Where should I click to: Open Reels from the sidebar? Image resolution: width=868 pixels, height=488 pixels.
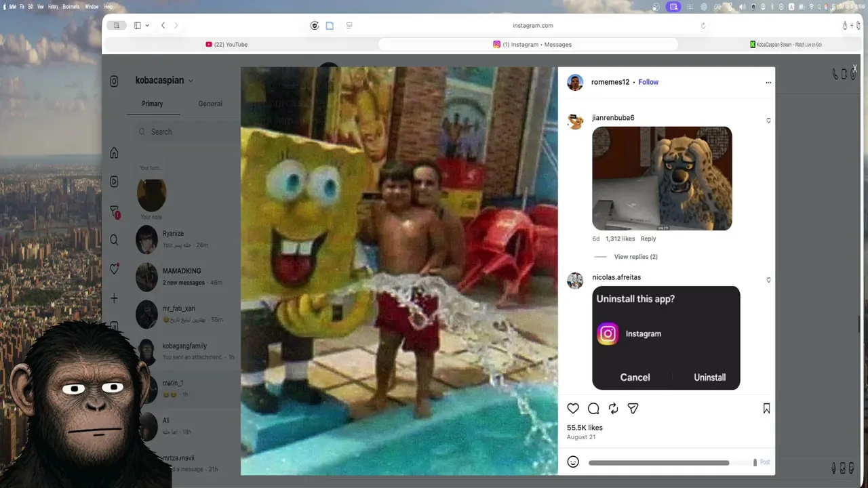coord(114,182)
